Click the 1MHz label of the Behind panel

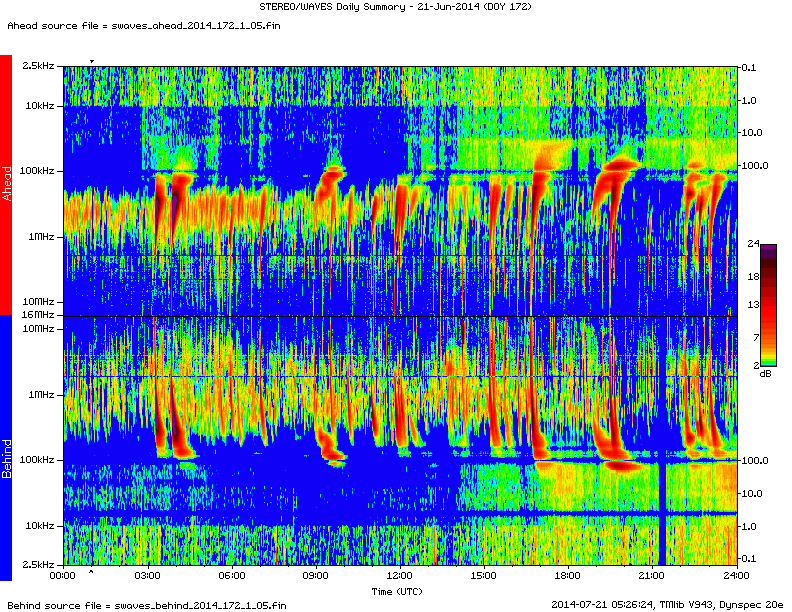[41, 395]
